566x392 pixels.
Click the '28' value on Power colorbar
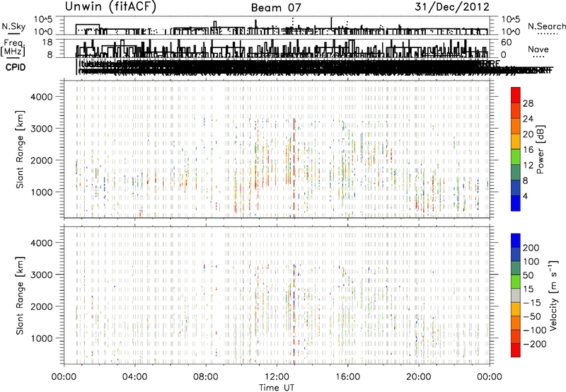[528, 103]
